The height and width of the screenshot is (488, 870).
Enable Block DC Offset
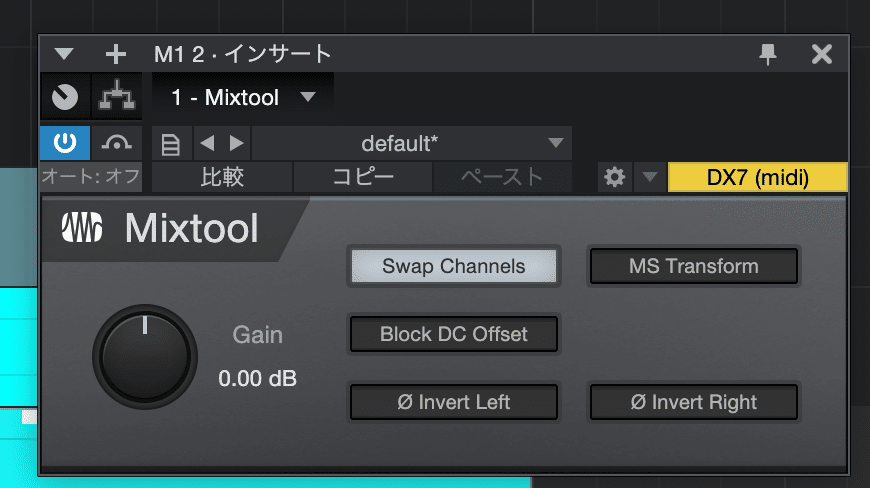coord(454,334)
